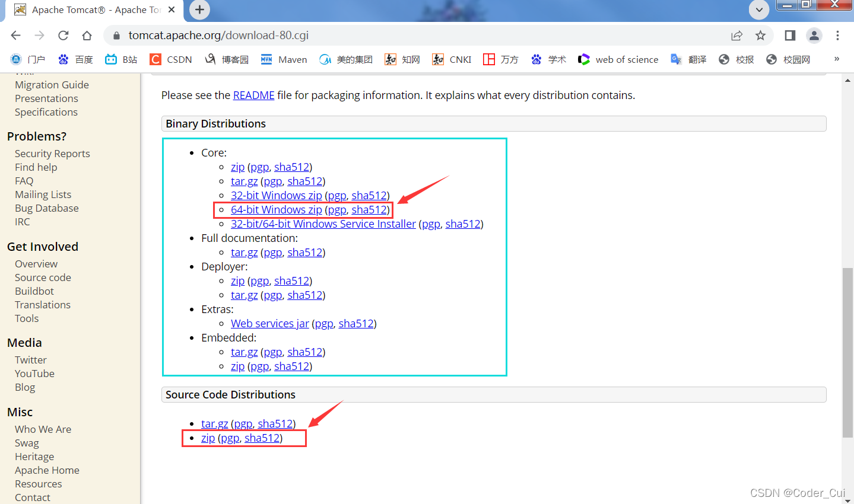
Task: Select the Apache Tomcat browser tab
Action: [x=95, y=10]
